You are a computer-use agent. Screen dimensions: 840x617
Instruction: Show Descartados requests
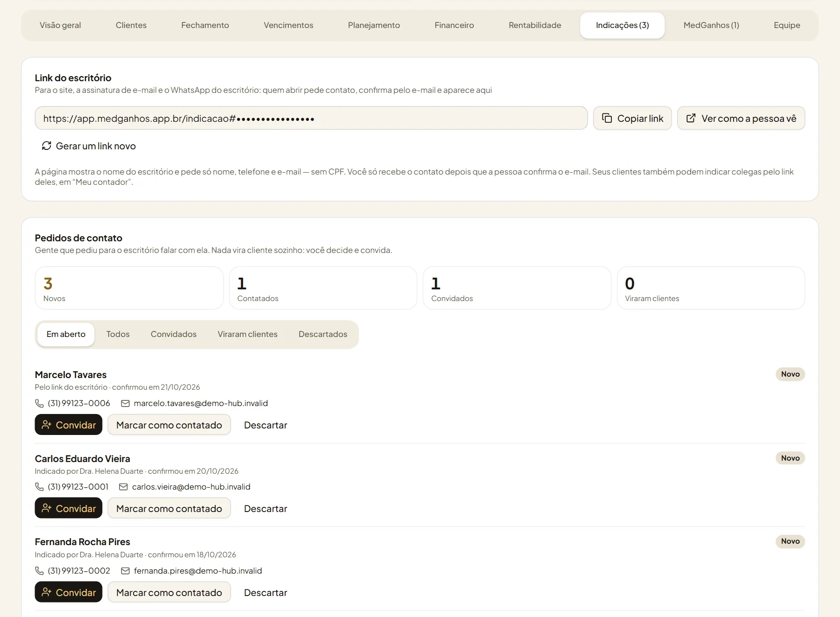tap(323, 334)
